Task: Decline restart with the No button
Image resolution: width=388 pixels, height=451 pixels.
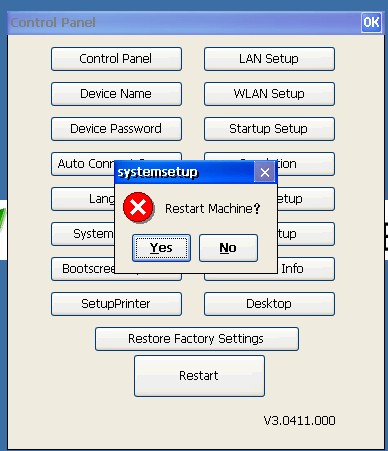Action: click(228, 248)
